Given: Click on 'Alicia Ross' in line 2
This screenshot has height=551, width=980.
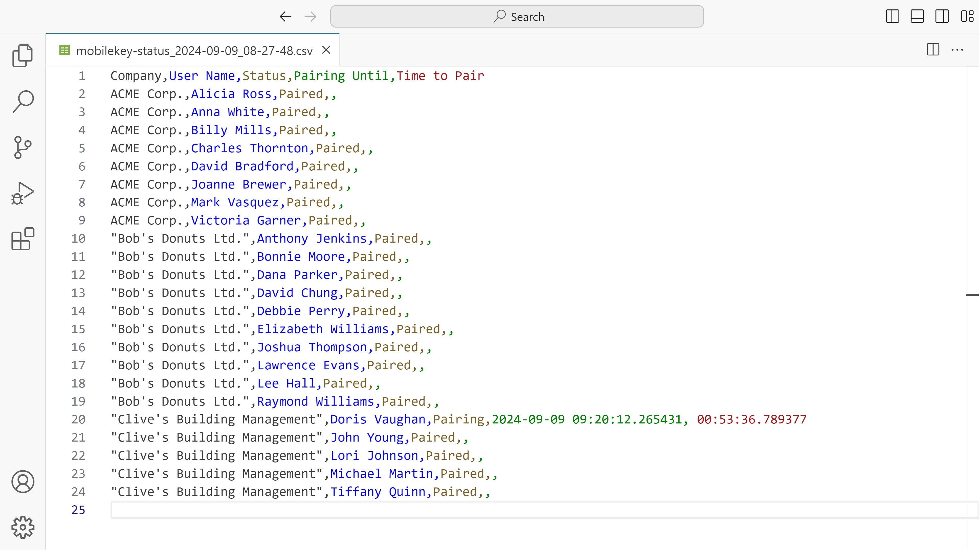Looking at the screenshot, I should tap(231, 94).
